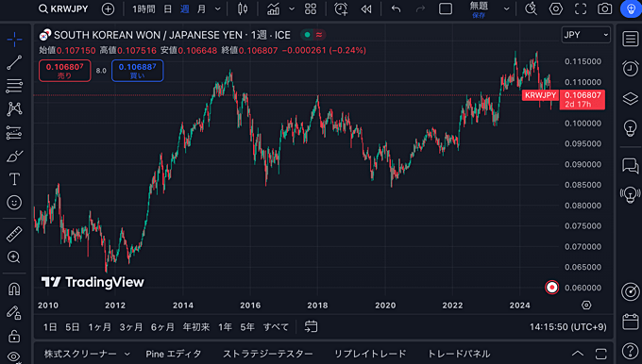Open quick search icon in top bar
The width and height of the screenshot is (642, 364).
531,8
